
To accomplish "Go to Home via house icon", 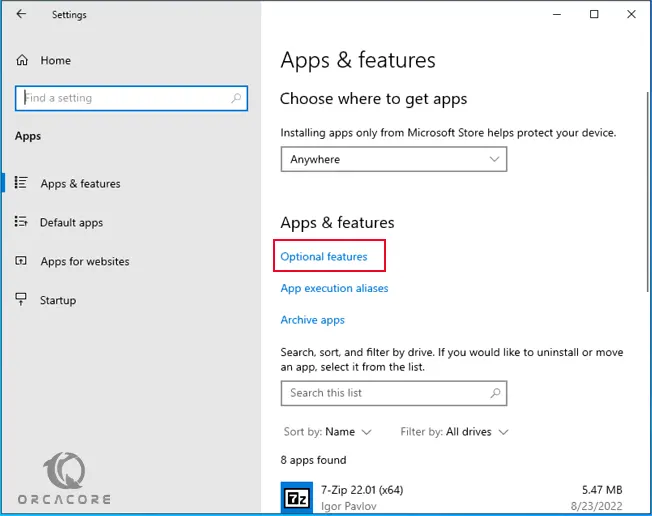I will point(22,60).
